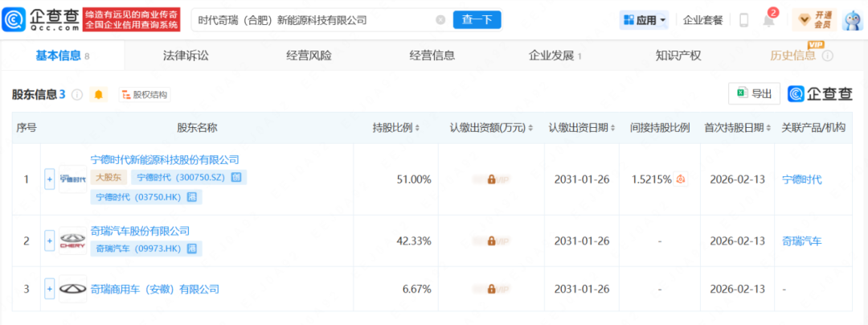Click the robot assistant avatar
The height and width of the screenshot is (325, 868).
pos(853,20)
